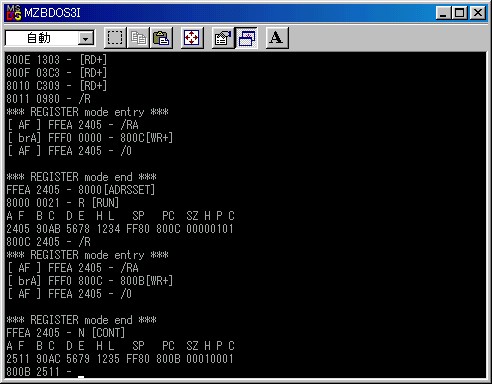Click the Mark selection tool icon
The height and width of the screenshot is (384, 492).
click(x=115, y=38)
